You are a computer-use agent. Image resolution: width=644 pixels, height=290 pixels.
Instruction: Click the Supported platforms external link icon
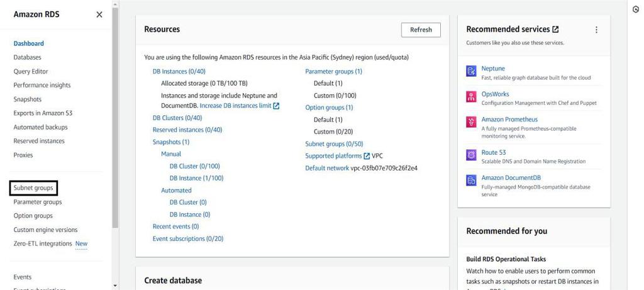(x=367, y=156)
